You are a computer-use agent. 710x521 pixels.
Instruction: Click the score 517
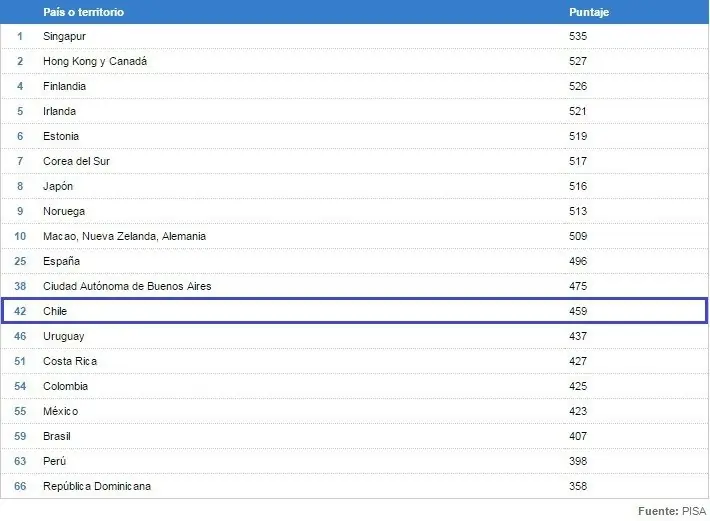coord(578,161)
